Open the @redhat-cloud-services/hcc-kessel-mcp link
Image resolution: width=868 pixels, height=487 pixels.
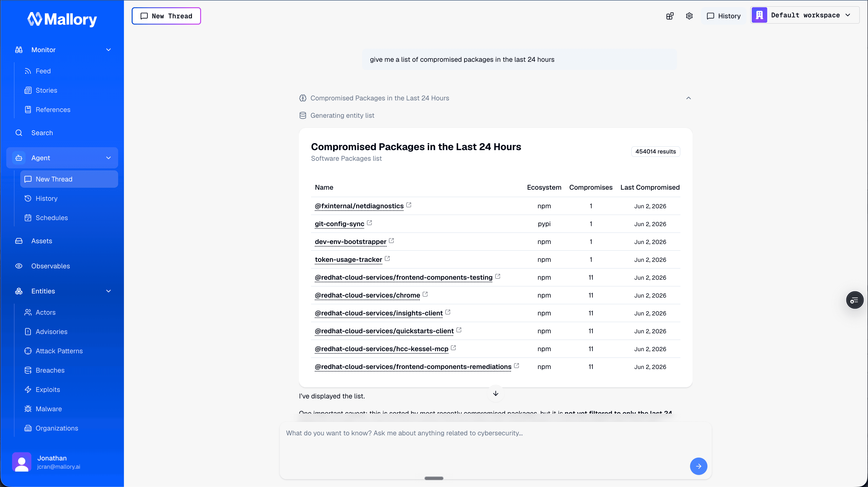[x=381, y=349]
